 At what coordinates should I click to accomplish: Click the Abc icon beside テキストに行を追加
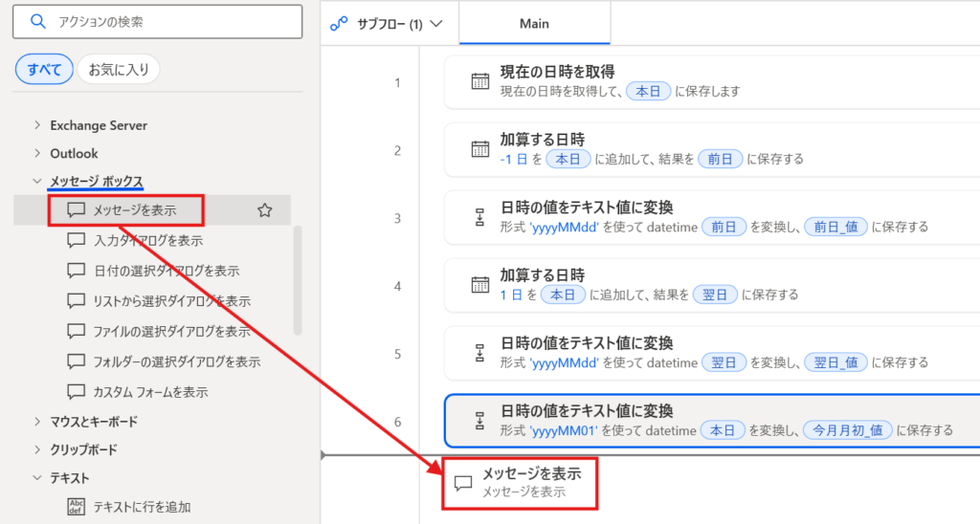pos(77,507)
